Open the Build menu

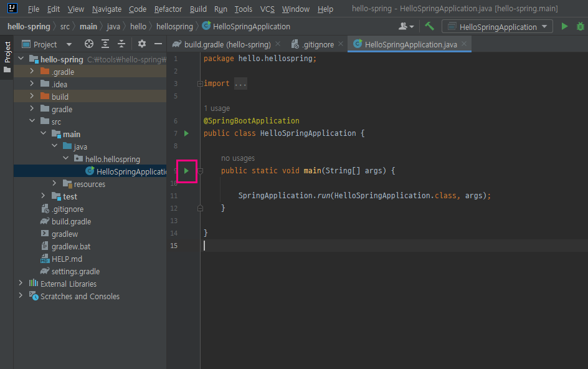click(x=198, y=9)
